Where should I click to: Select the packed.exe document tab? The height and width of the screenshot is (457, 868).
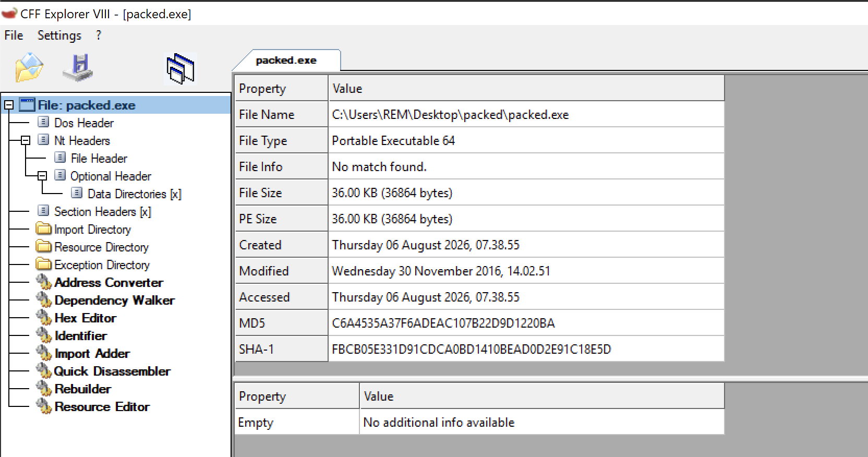pyautogui.click(x=286, y=61)
